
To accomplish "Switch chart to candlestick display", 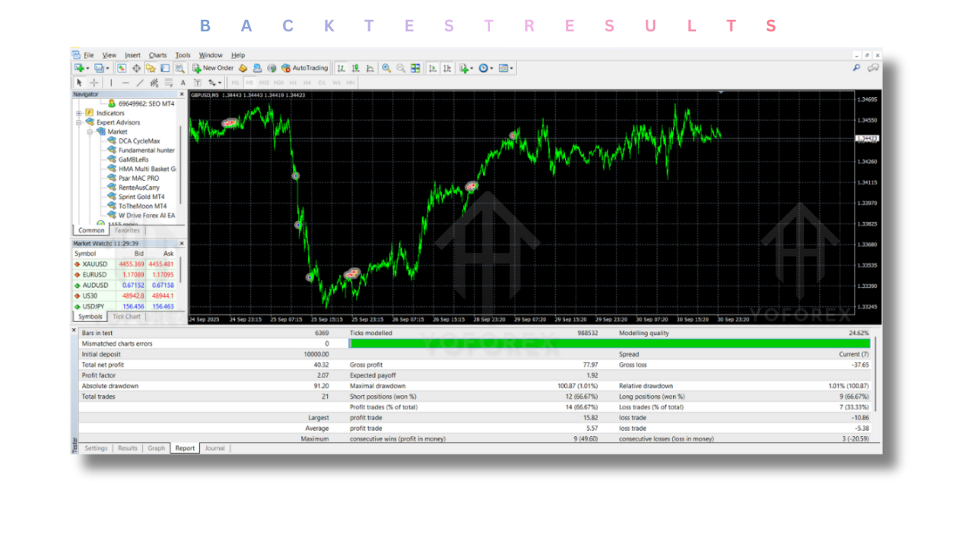I will click(354, 67).
